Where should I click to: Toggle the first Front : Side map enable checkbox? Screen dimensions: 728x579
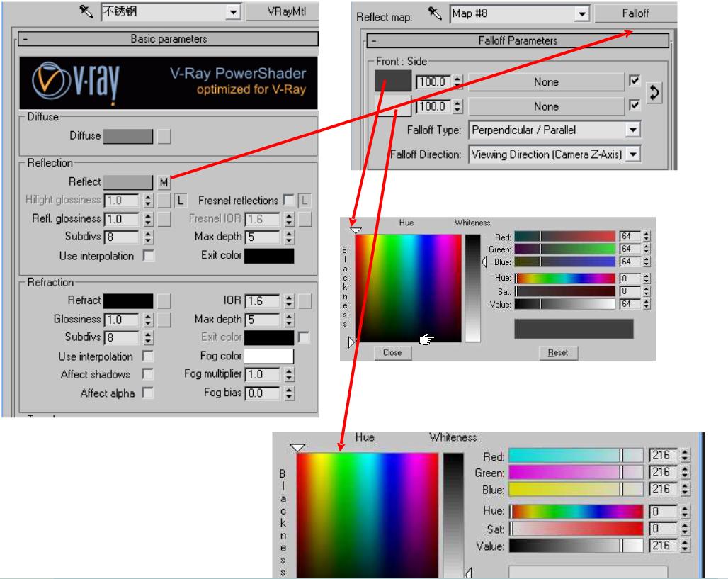coord(635,81)
